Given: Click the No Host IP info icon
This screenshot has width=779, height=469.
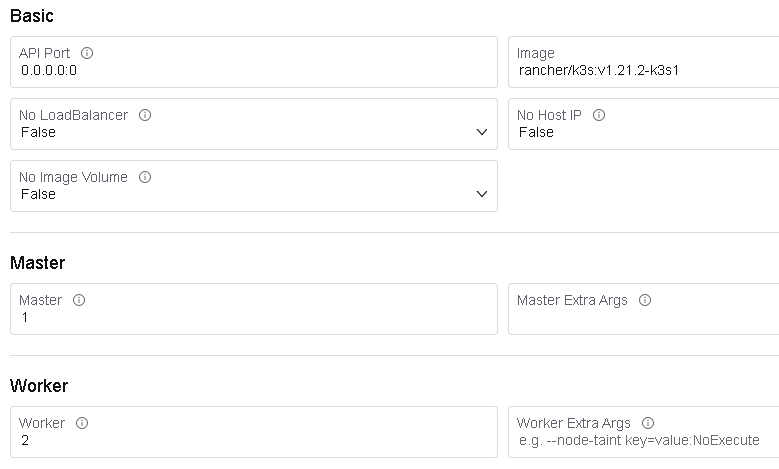Looking at the screenshot, I should 599,115.
